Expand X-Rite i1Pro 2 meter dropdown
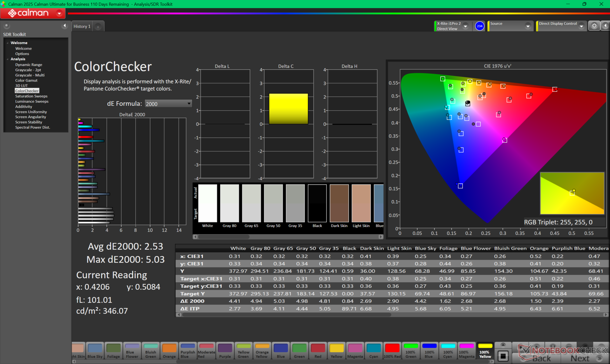Screen dimensions: 610x364 [465, 26]
